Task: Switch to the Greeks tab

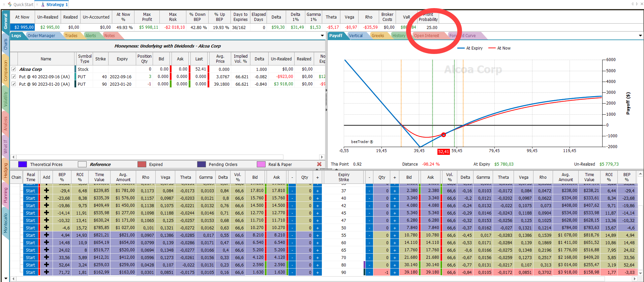Action: coord(378,36)
